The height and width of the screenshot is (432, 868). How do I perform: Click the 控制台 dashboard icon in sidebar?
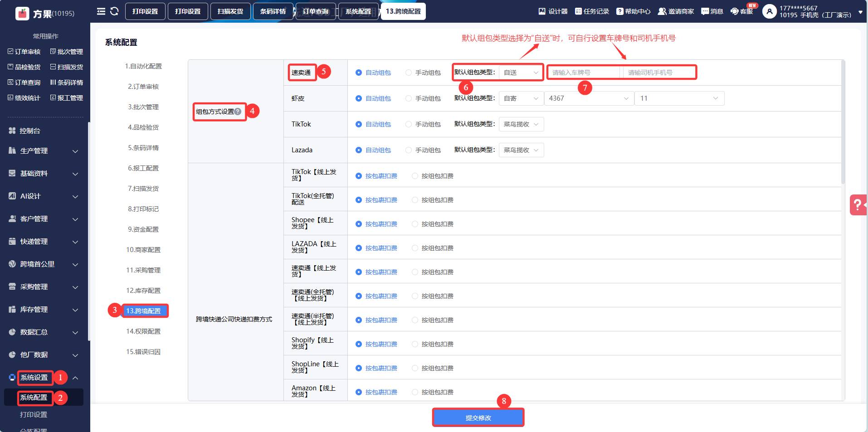point(12,131)
